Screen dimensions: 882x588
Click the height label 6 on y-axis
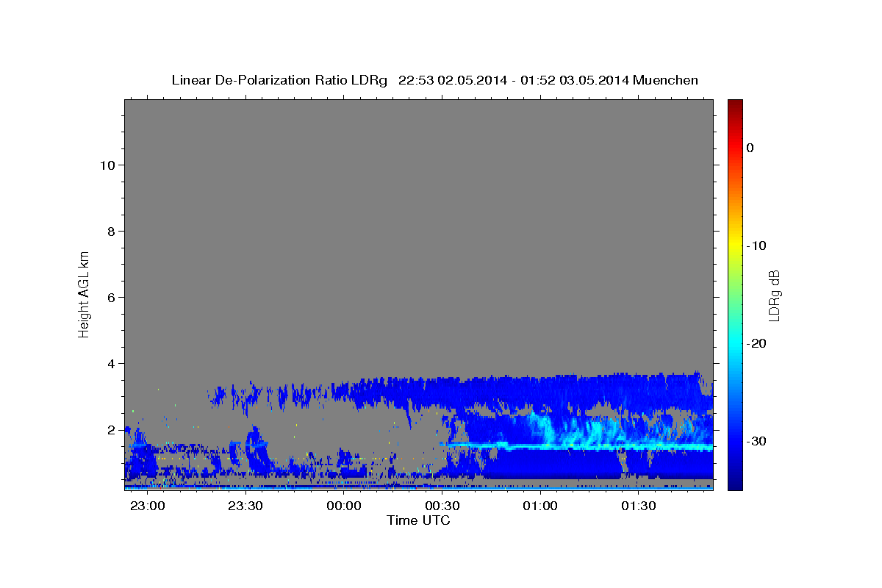pos(110,298)
